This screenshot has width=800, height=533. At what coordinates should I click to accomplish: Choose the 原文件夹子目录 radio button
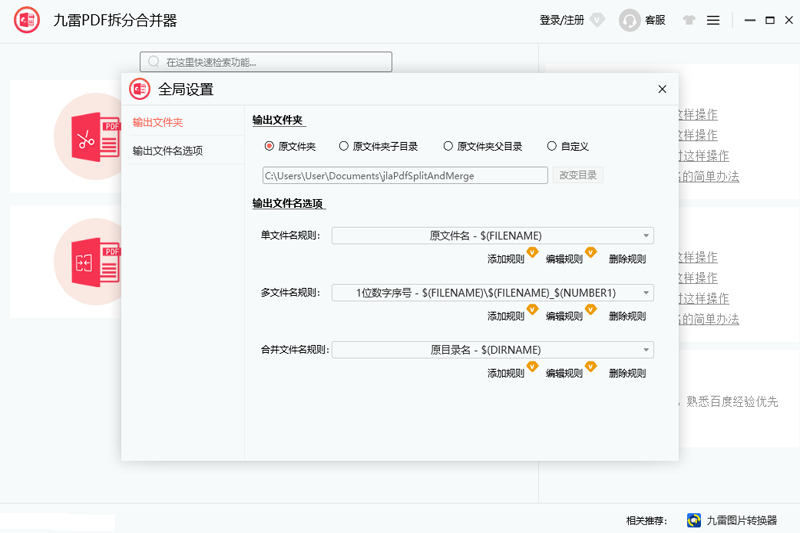[x=344, y=146]
